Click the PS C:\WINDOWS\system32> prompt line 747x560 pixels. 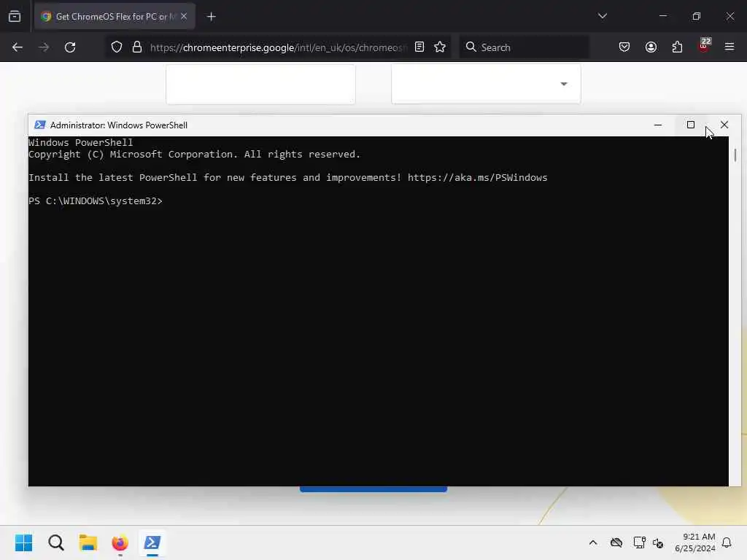(x=96, y=201)
